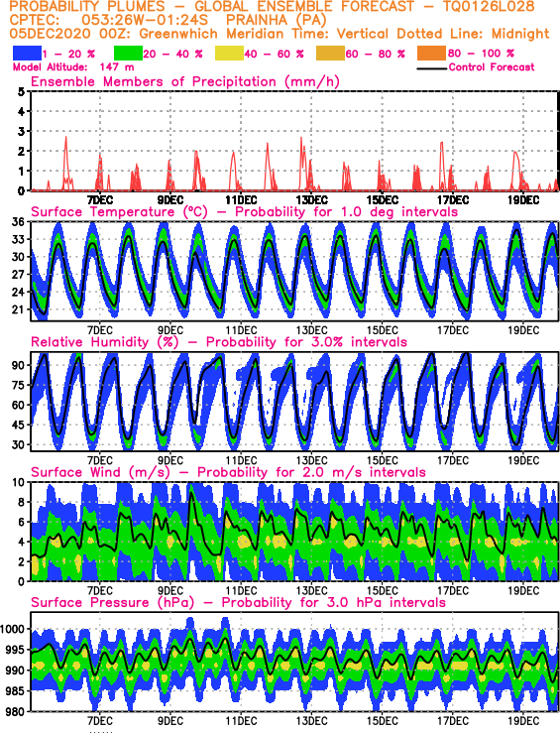Click the black Control Forecast legend line

pos(431,68)
